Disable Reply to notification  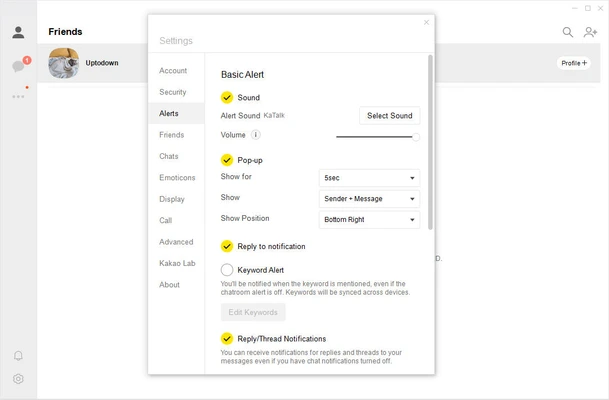point(227,246)
